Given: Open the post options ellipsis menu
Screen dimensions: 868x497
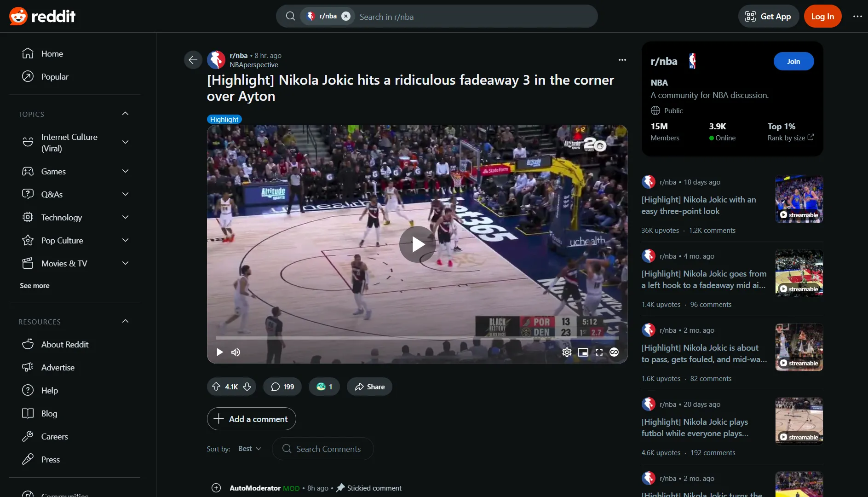Looking at the screenshot, I should (x=622, y=60).
